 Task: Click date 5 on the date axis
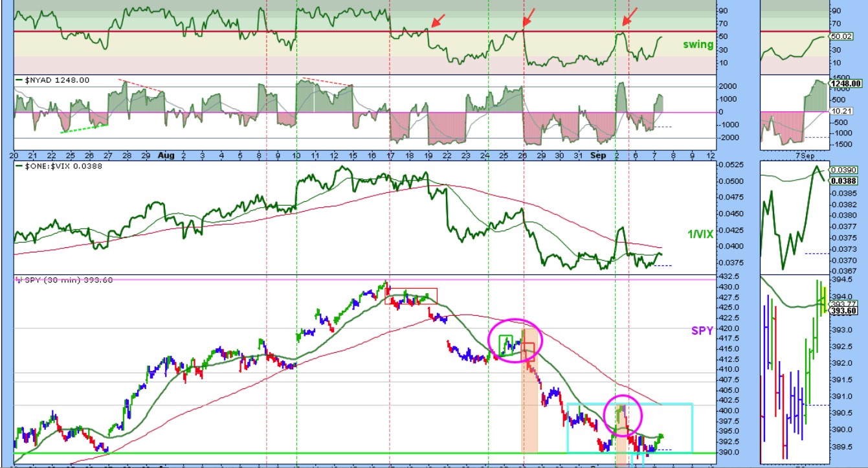(240, 156)
